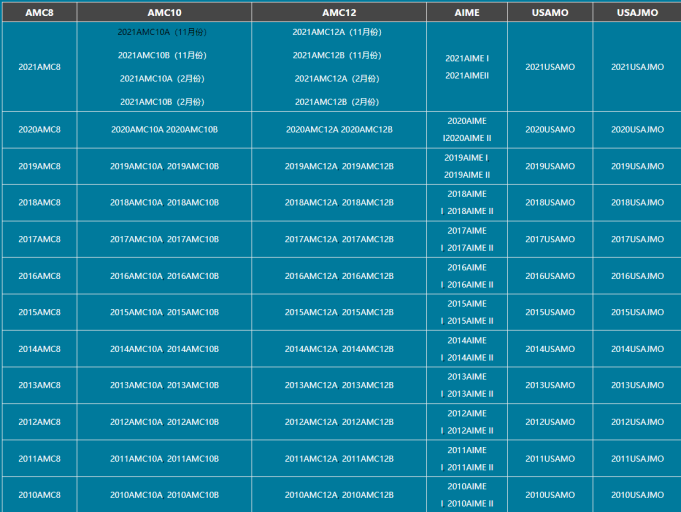Image resolution: width=681 pixels, height=512 pixels.
Task: Open 2021AMC10B (11月份) link
Action: click(x=162, y=55)
